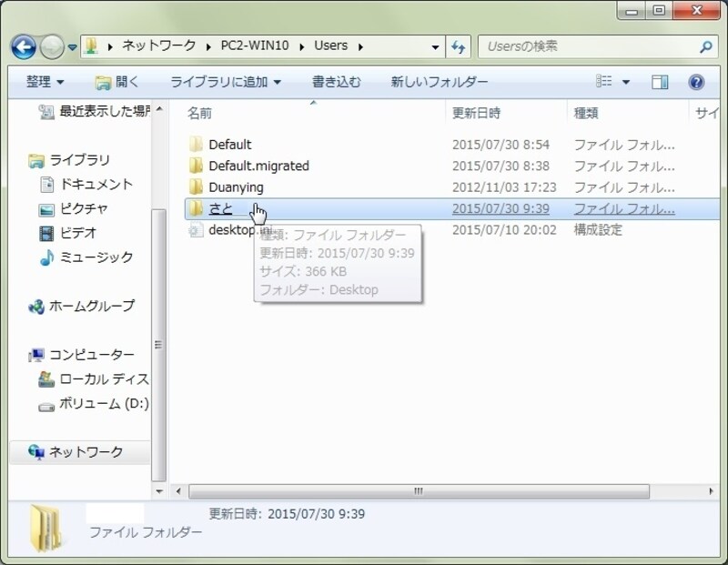Select the Duanying folder
The width and height of the screenshot is (728, 565).
[236, 187]
